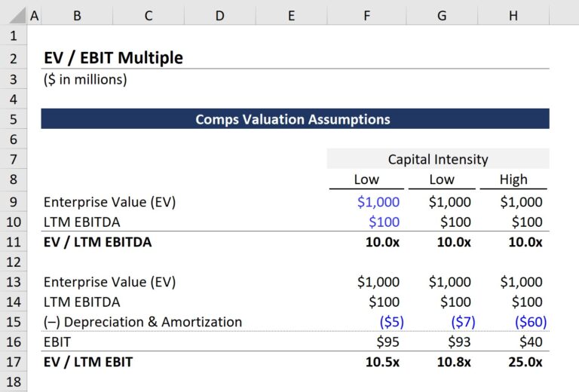
Task: Click the blue $100 LTM EBITDA input
Action: pyautogui.click(x=383, y=222)
